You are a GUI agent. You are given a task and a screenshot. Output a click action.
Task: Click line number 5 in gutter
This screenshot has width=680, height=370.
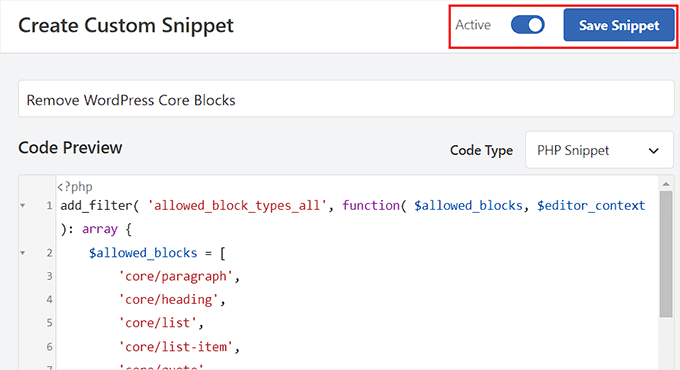[x=49, y=323]
